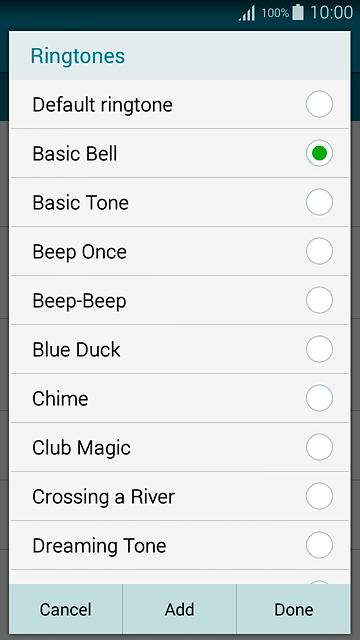This screenshot has width=360, height=640.
Task: Choose the Blue Duck radio button
Action: click(319, 349)
